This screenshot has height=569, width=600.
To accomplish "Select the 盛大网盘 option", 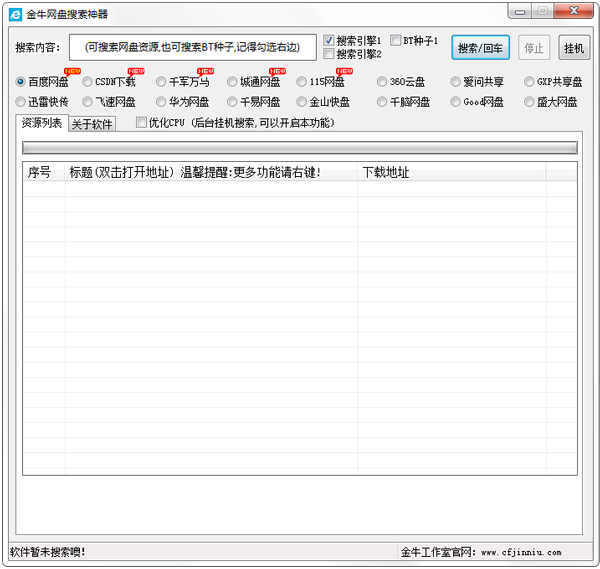I will [529, 102].
